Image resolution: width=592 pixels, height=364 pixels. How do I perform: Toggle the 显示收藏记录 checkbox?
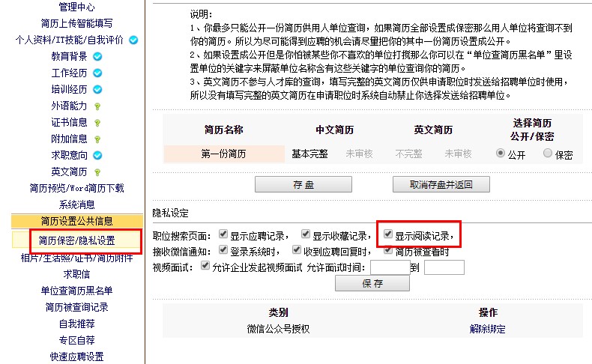(x=306, y=234)
